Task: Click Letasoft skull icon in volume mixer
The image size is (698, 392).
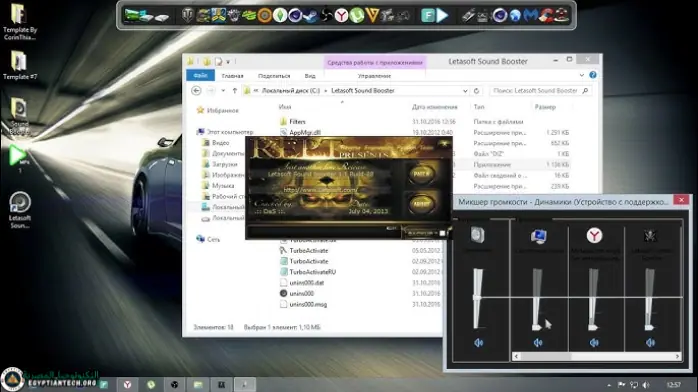Action: pyautogui.click(x=650, y=235)
